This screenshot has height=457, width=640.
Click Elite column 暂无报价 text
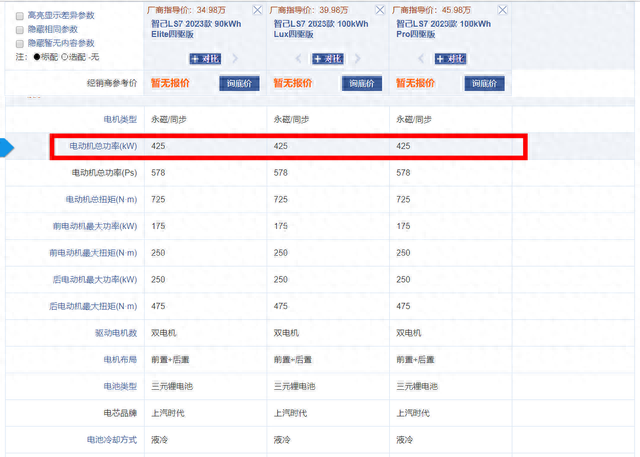tap(170, 83)
